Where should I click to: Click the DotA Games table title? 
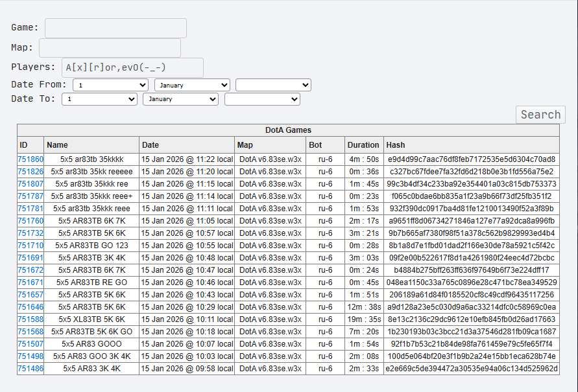click(x=288, y=130)
